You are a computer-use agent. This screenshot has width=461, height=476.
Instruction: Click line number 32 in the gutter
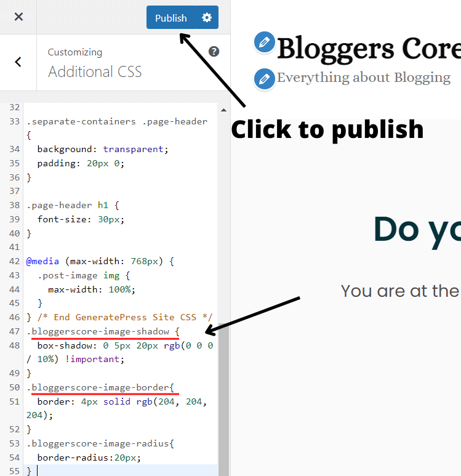14,107
